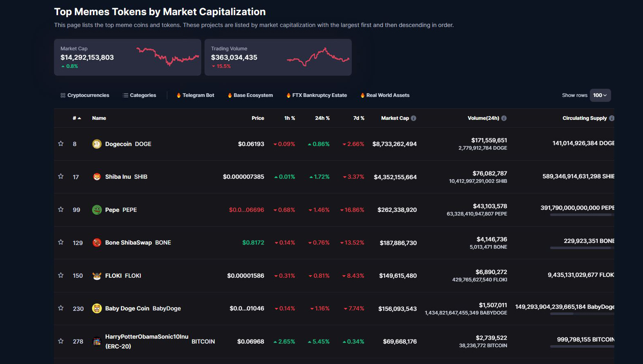Click Market Cap total $14,292,153,803
The image size is (643, 364).
coord(87,58)
